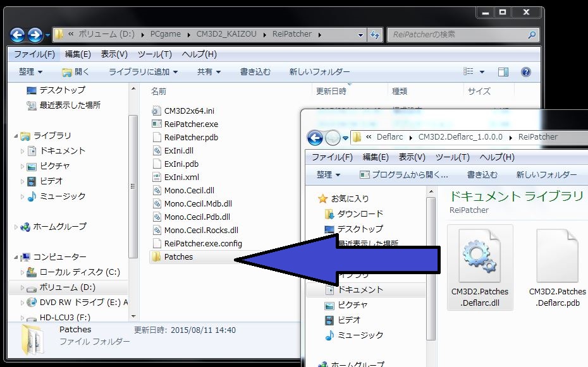The width and height of the screenshot is (588, 367).
Task: Click 新しいフォルダー in back window toolbar
Action: click(x=319, y=72)
